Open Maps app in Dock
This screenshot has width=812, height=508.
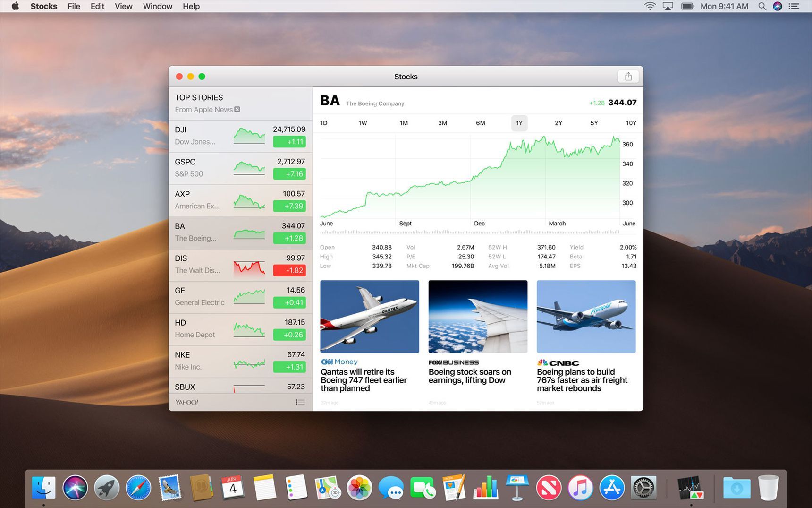coord(328,488)
